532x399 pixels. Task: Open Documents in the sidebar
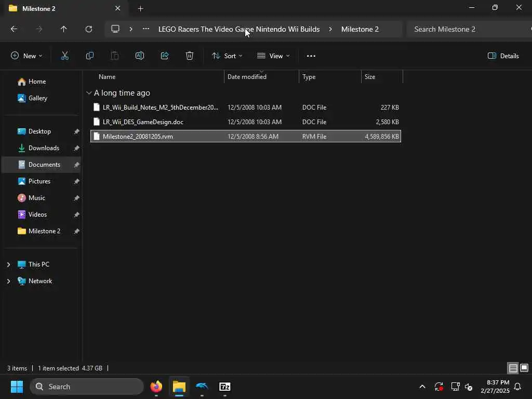42,165
